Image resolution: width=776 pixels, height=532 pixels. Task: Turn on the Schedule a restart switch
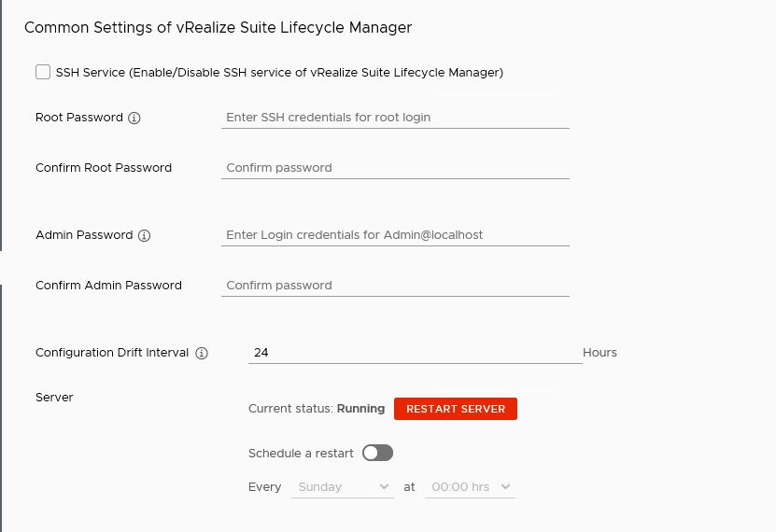tap(377, 453)
